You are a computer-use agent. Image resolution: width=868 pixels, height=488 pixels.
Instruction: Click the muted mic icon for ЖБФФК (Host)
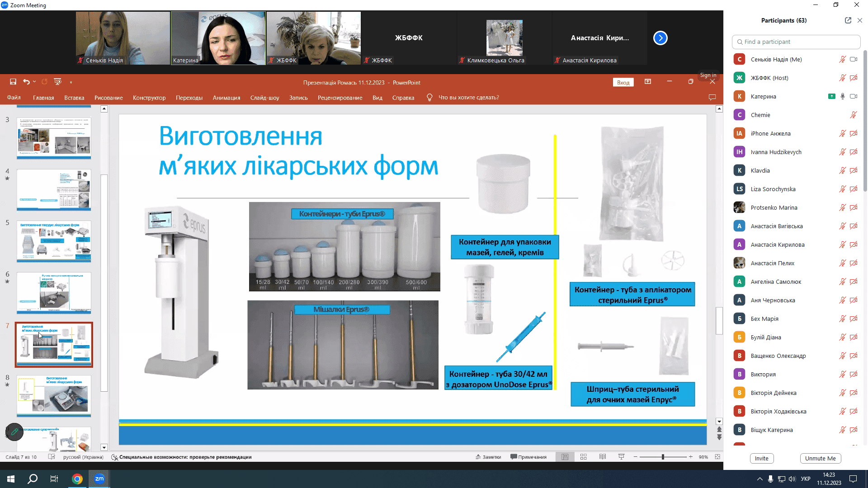[x=842, y=78]
